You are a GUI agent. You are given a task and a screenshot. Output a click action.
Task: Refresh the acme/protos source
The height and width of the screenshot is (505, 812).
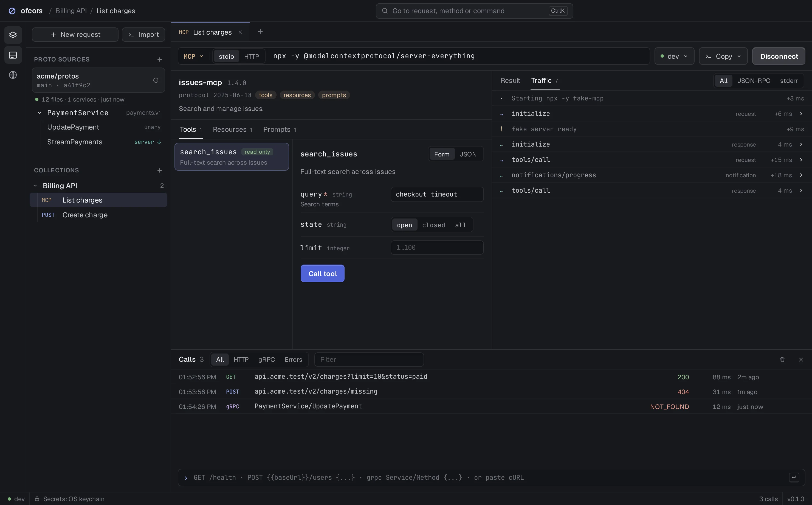(x=156, y=80)
